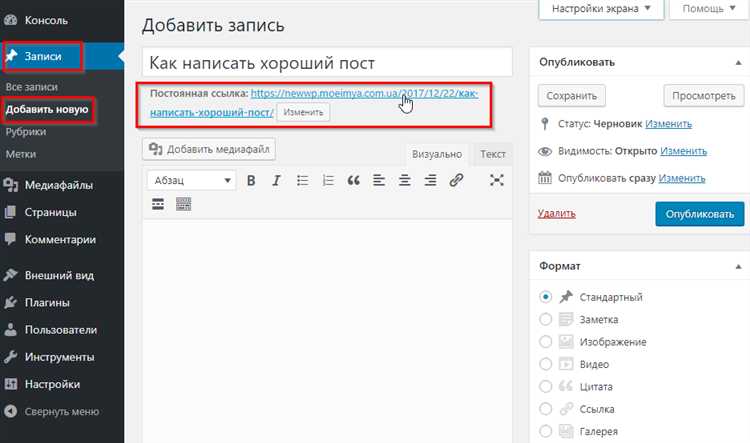
Task: Switch to Текст editor tab
Action: point(493,155)
